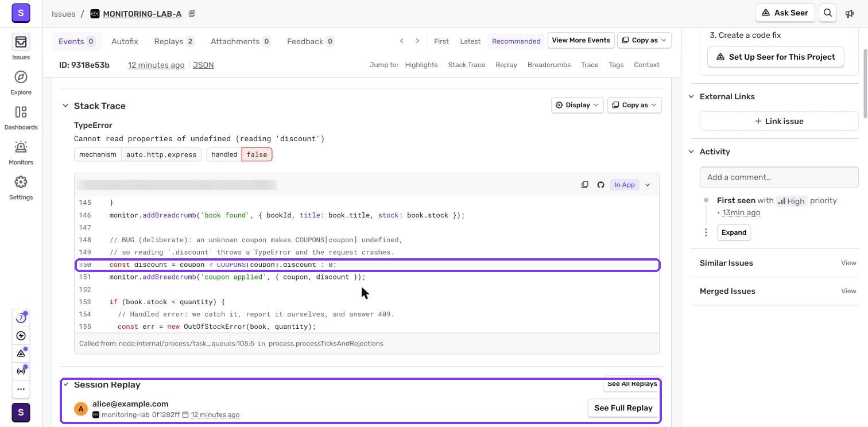
Task: Go to next event arrow
Action: 417,41
